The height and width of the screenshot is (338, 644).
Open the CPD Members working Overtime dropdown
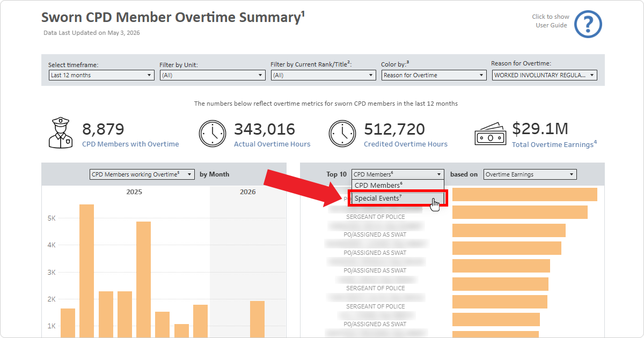(142, 174)
